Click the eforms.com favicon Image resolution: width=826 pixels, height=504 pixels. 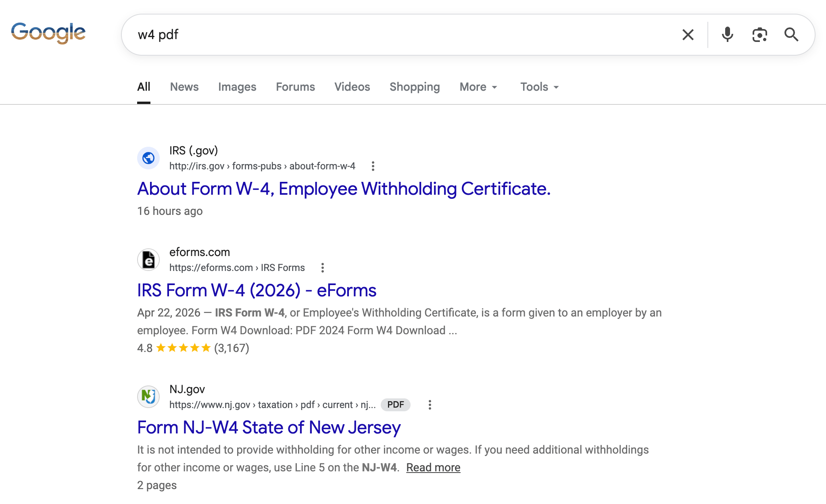click(148, 260)
